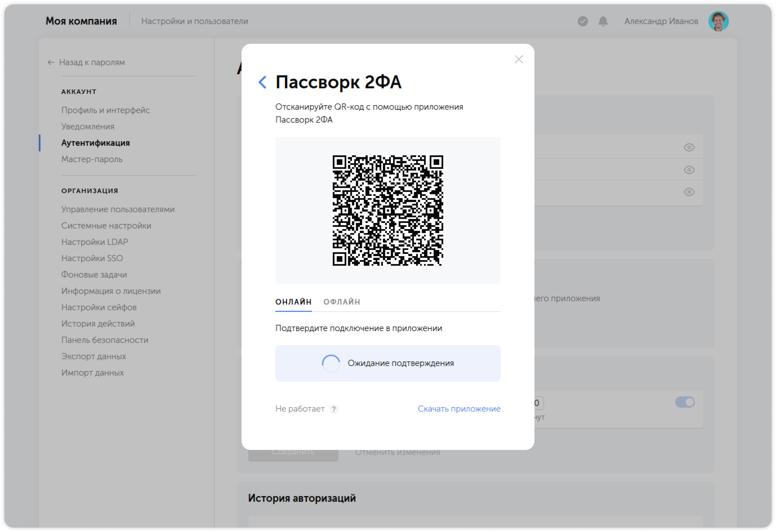
Task: Select Настройки SSO in the sidebar
Action: point(92,258)
